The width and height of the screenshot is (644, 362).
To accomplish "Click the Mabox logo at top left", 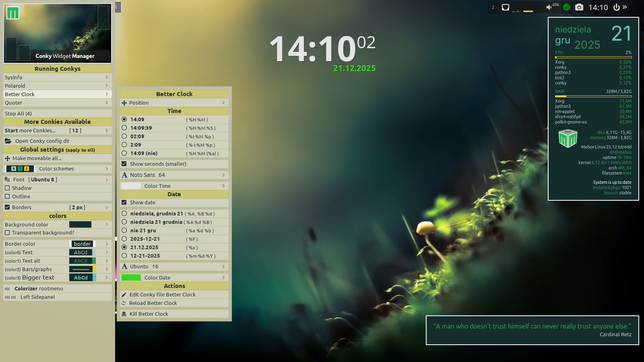I will coord(13,13).
